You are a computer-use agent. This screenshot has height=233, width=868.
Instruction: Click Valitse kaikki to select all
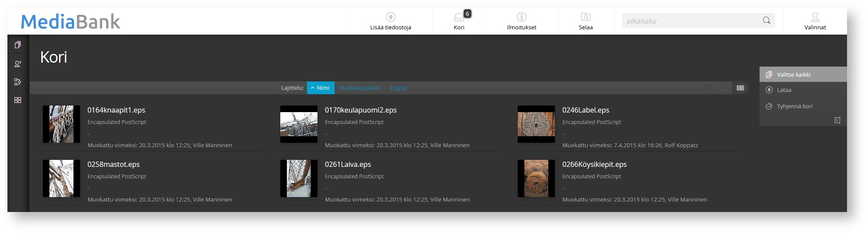click(x=794, y=75)
